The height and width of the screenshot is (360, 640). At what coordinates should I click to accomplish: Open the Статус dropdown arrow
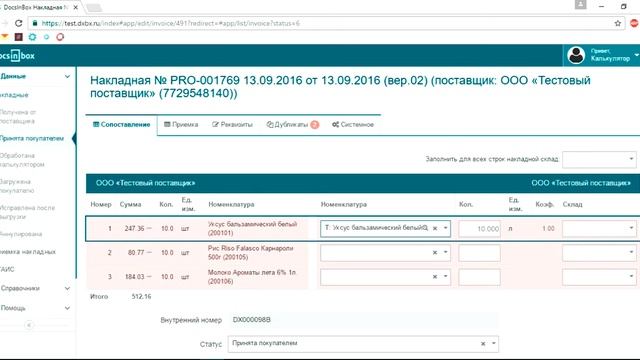[x=493, y=343]
